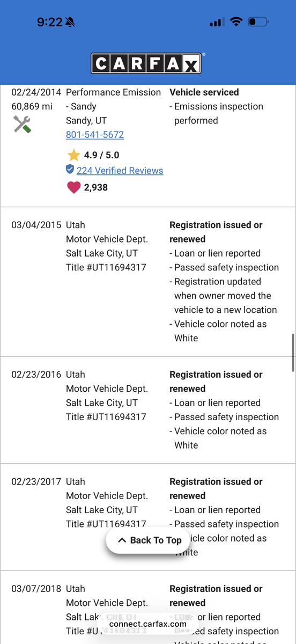Tap the cellular signal bars icon
Screen dimensions: 296x644
tap(217, 22)
